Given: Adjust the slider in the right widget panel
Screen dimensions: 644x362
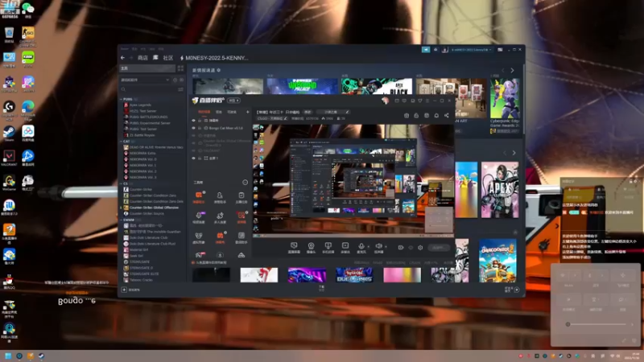Looking at the screenshot, I should (x=596, y=324).
